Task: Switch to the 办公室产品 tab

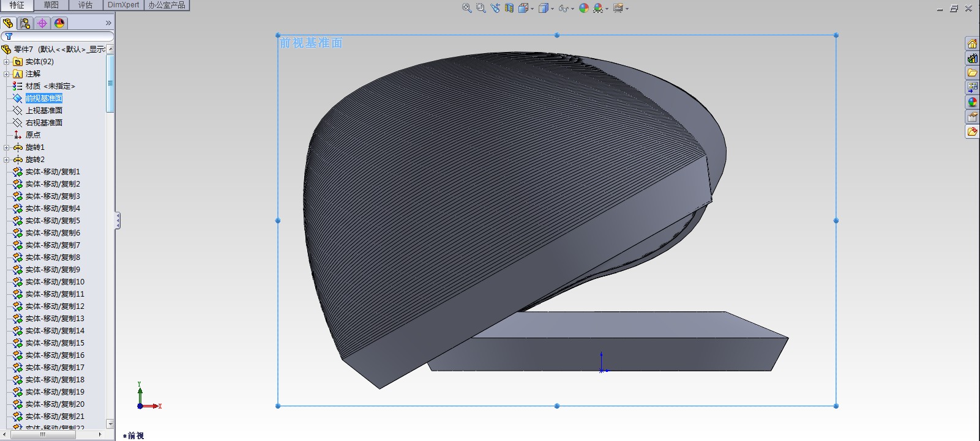Action: pyautogui.click(x=166, y=5)
